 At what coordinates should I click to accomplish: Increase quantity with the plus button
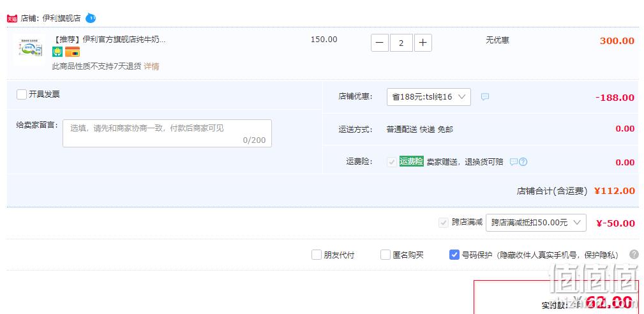coord(423,43)
